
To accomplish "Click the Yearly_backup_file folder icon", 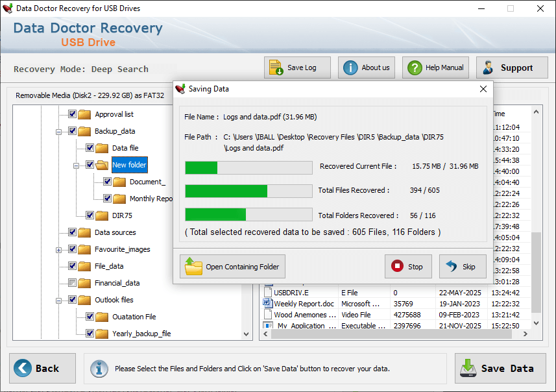I will coord(102,334).
